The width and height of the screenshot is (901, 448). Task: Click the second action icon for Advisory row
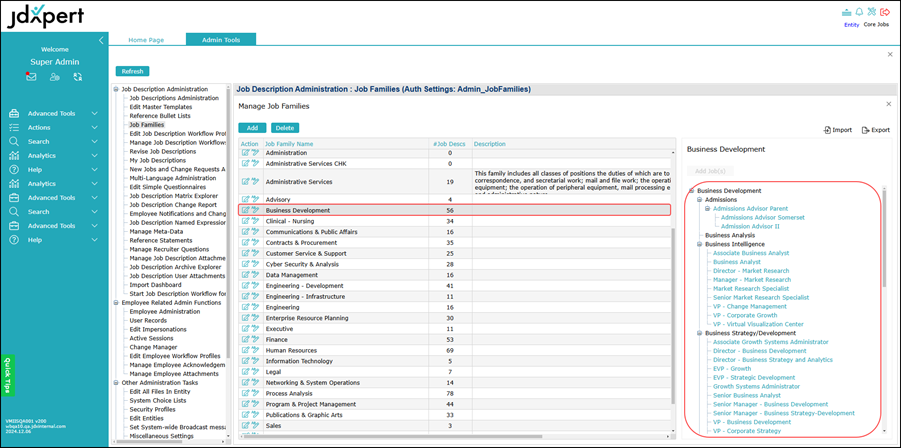click(255, 199)
